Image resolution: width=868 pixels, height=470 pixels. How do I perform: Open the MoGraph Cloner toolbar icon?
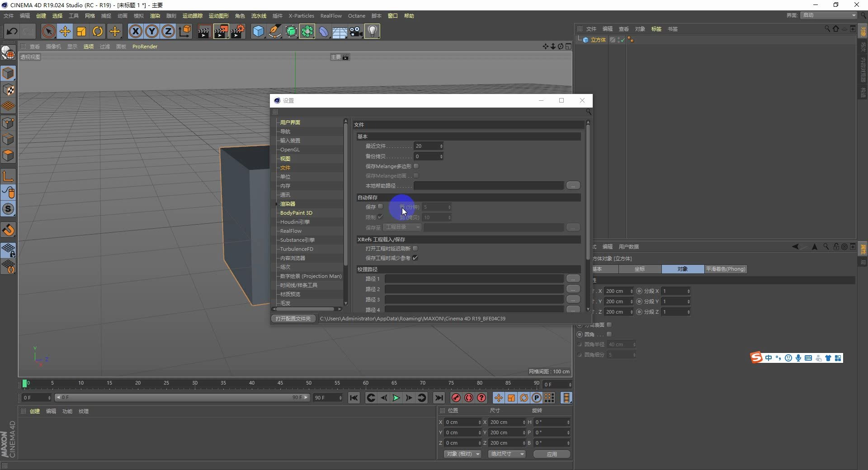click(307, 31)
